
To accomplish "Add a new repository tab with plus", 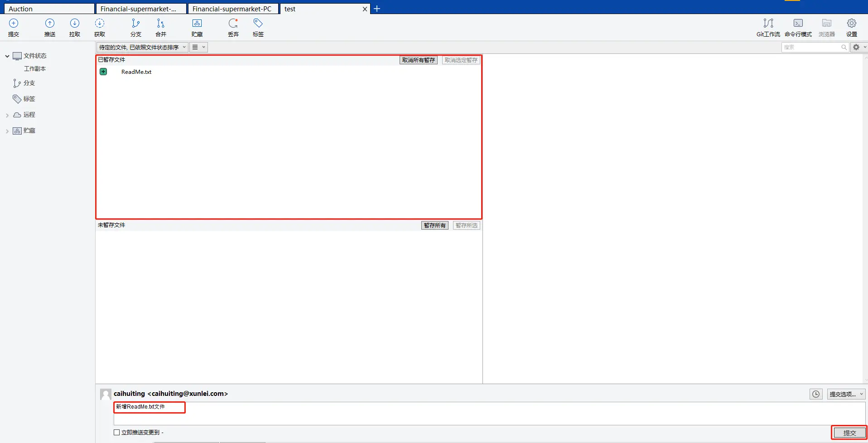I will (x=377, y=9).
